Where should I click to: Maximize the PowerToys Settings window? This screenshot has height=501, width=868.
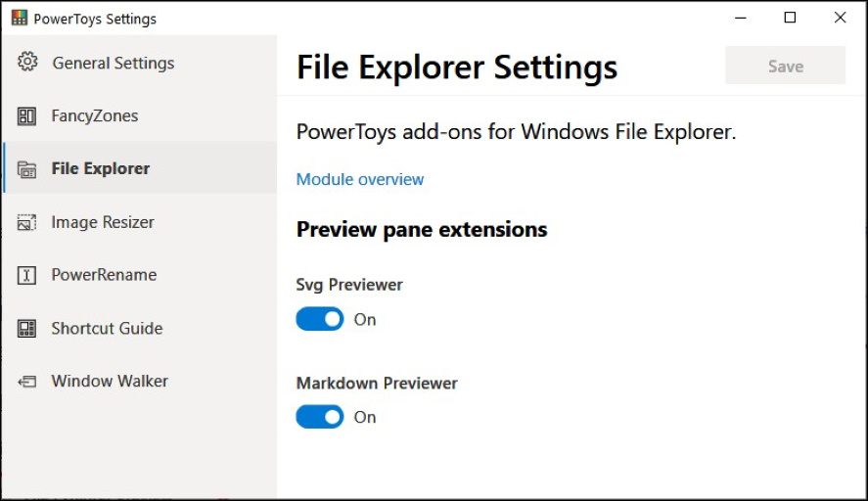click(790, 18)
